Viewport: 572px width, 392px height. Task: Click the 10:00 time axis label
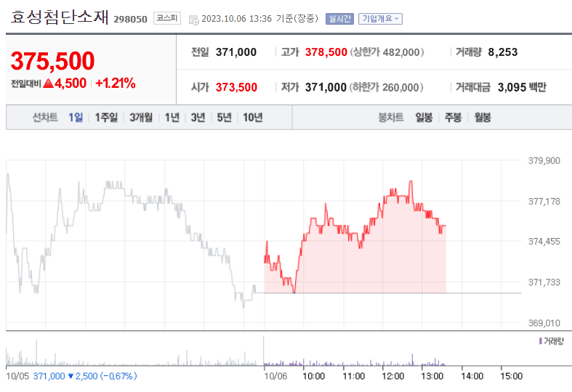coord(314,376)
